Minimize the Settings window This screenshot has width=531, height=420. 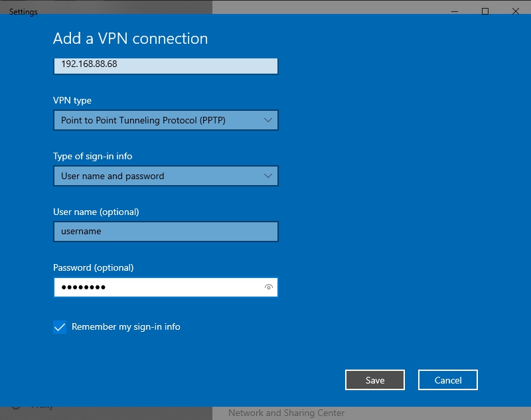point(455,11)
